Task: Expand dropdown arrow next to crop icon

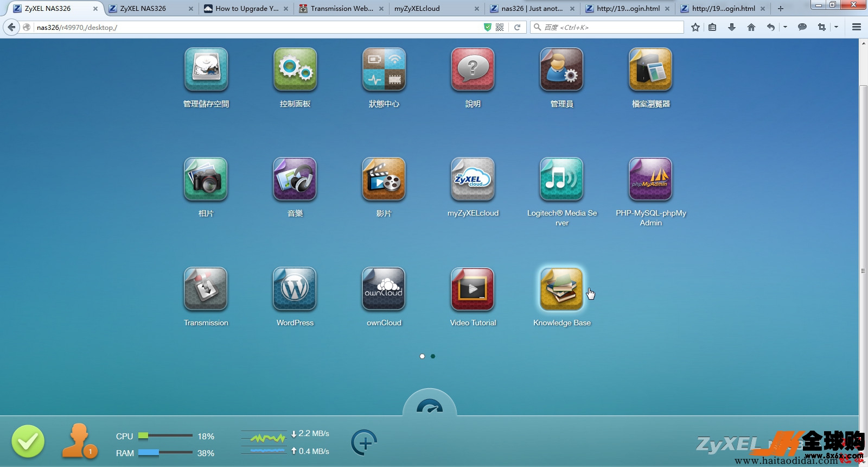Action: click(x=836, y=27)
